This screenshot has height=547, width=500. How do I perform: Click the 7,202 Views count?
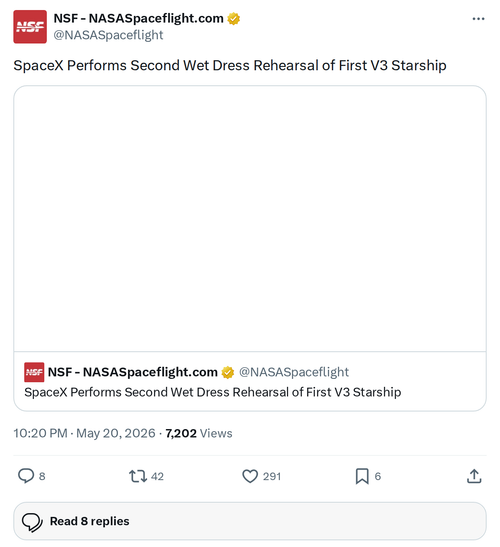(x=199, y=433)
